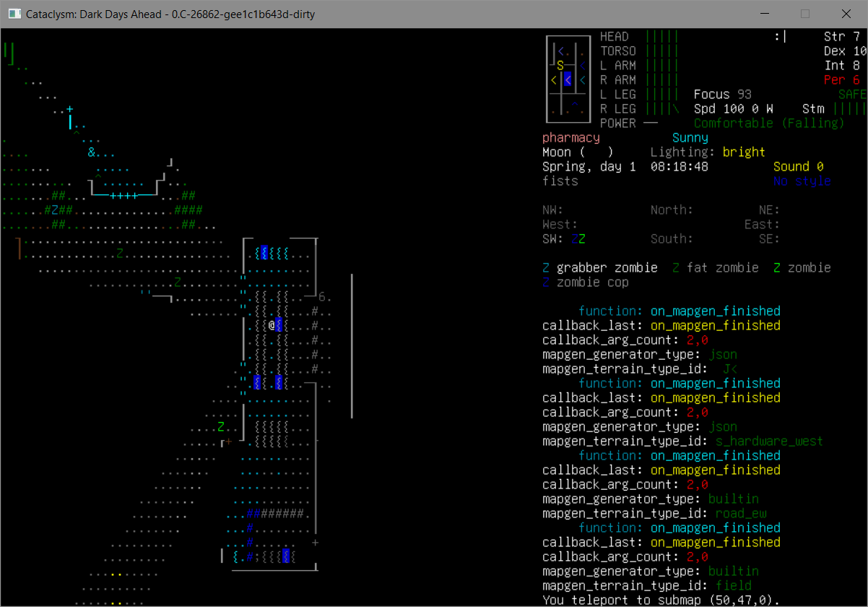Click the North: compass label

point(672,210)
